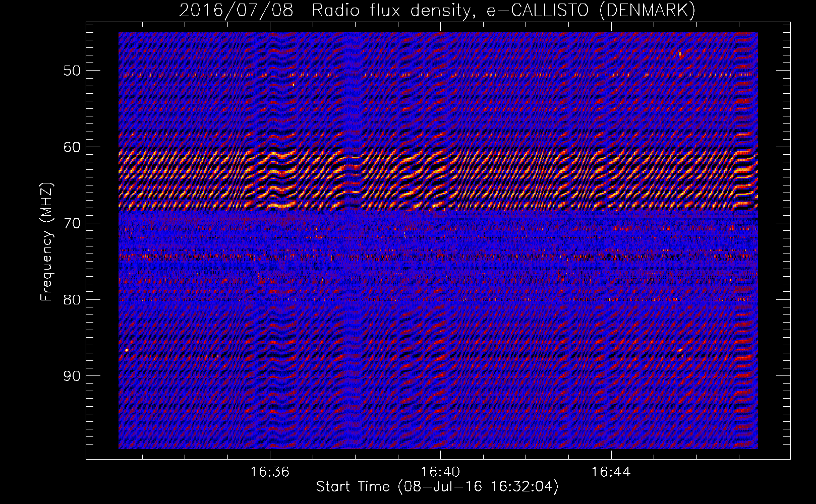816x504 pixels.
Task: Click the 16:36 time tick label
Action: [270, 472]
